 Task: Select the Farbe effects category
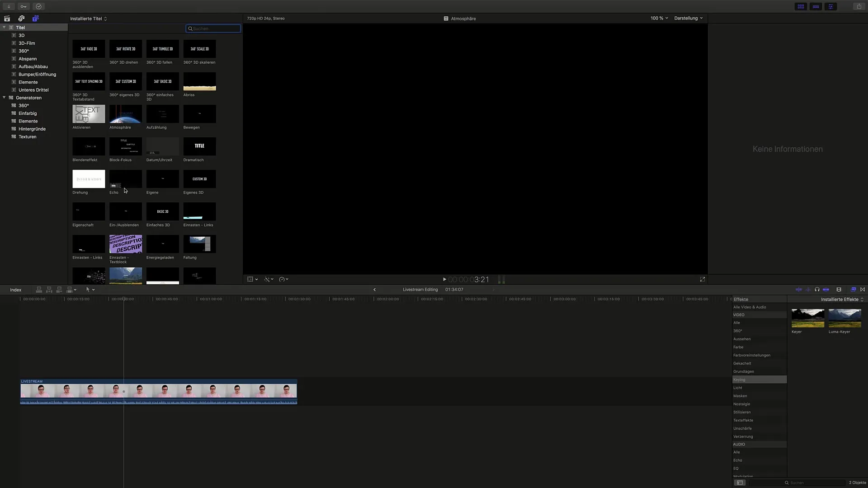759,347
